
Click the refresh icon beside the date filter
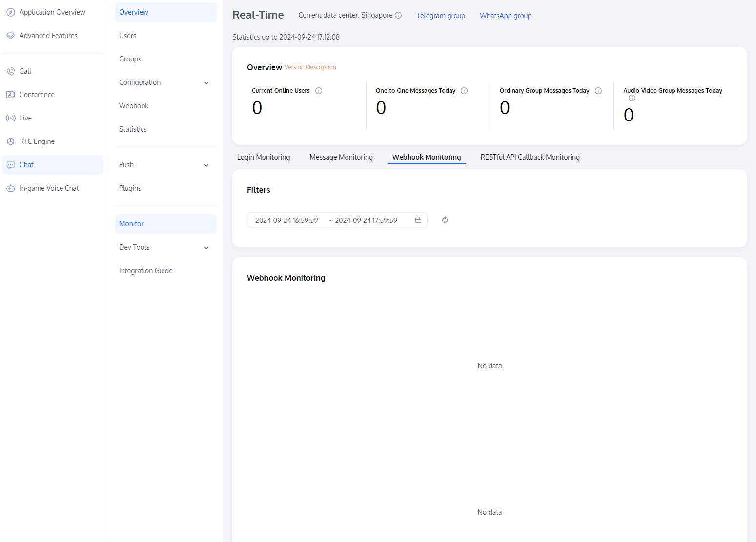(445, 220)
